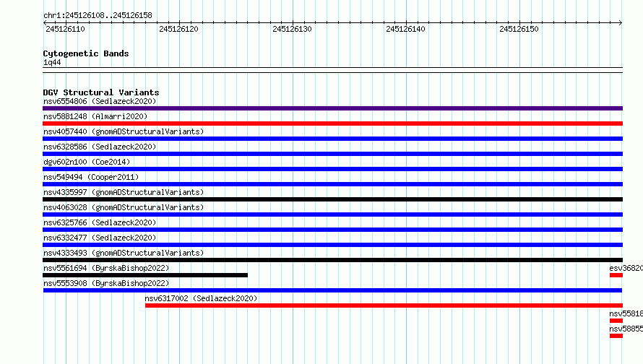Click the truncated esv3682 variant label
This screenshot has height=364, width=643.
(626, 268)
